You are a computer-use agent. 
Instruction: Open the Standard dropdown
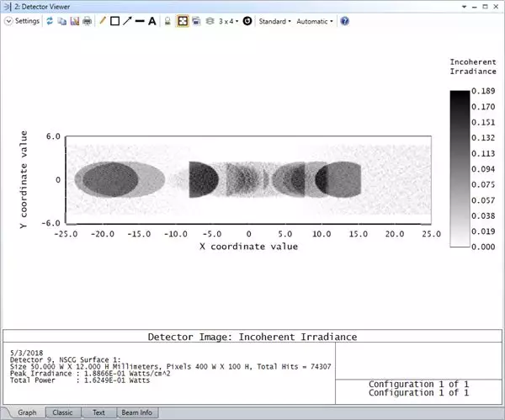point(274,21)
